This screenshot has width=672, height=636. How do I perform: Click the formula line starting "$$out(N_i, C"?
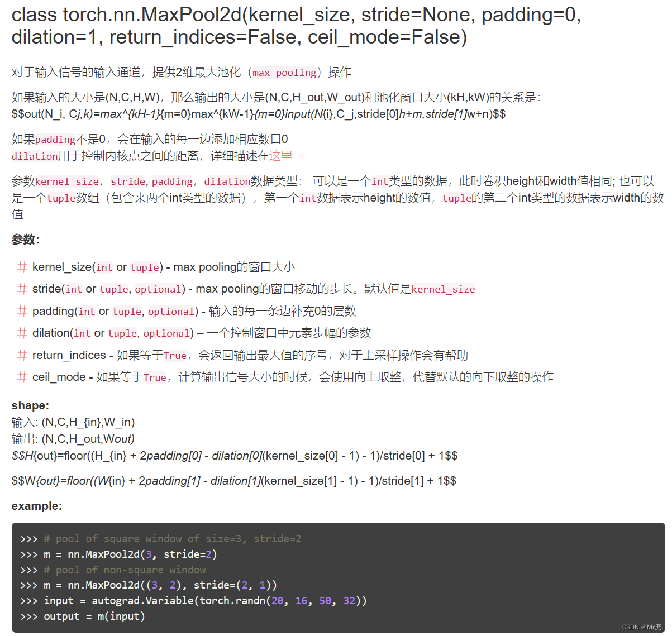tap(259, 114)
